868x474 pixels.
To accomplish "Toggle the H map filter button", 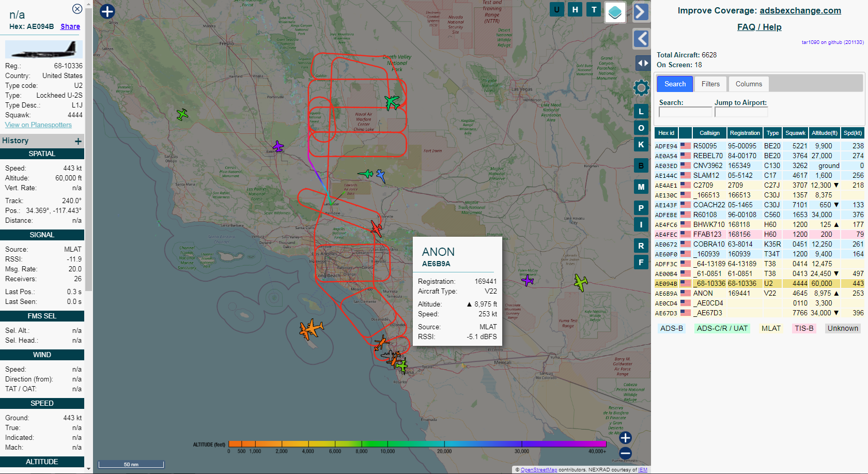I will (x=575, y=9).
